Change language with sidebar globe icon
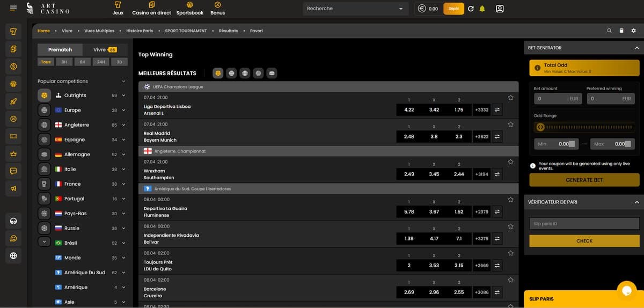Viewport: 644px width, 308px height. [x=13, y=255]
